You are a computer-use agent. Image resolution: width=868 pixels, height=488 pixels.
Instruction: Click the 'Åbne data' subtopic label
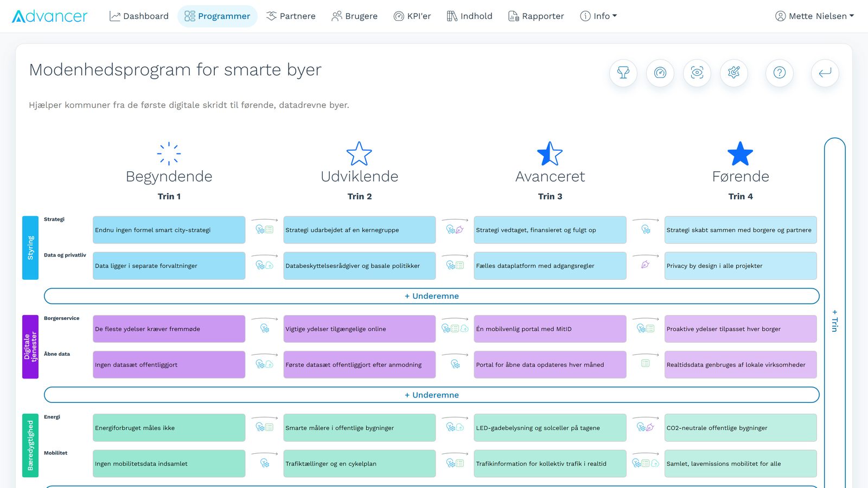[57, 354]
